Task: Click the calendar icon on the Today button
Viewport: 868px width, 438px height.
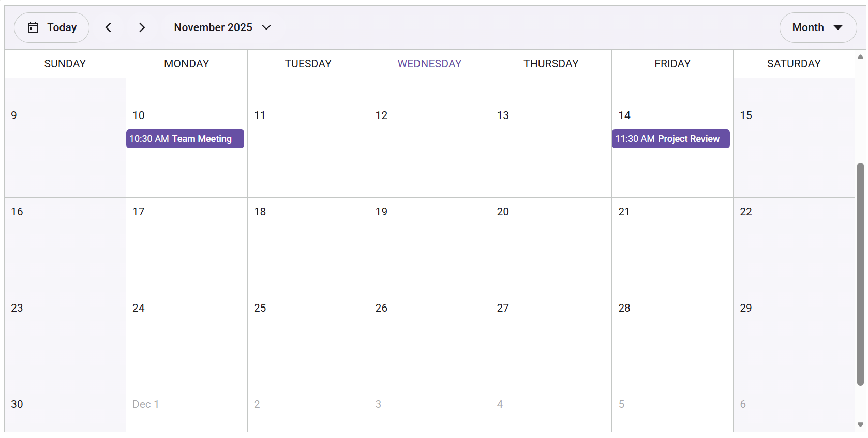Action: tap(34, 27)
